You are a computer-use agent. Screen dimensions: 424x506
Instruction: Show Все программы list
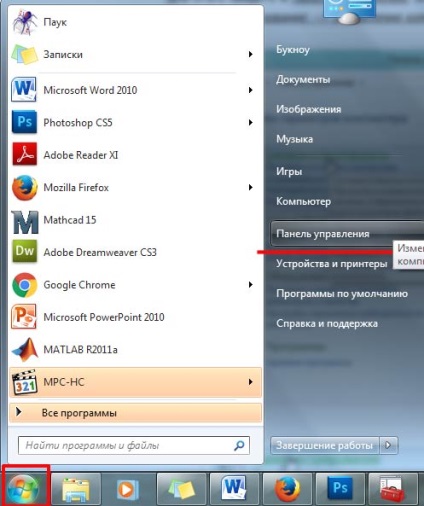point(135,413)
